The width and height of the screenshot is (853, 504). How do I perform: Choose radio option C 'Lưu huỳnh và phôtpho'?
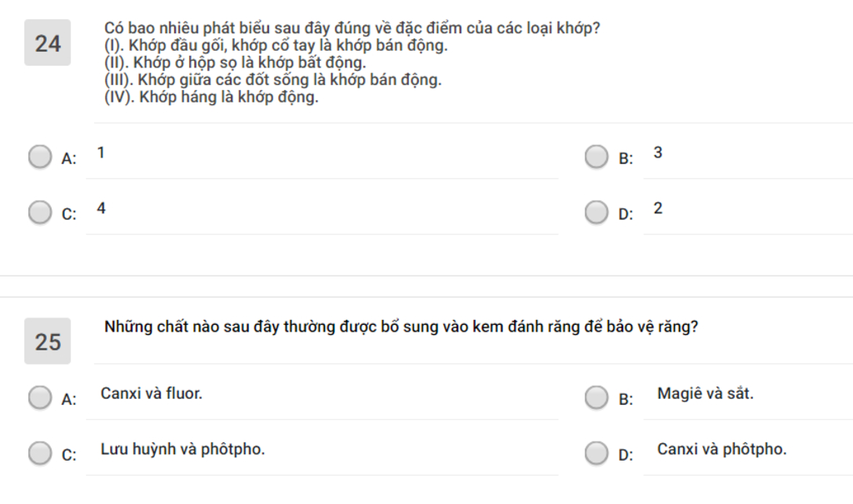[x=40, y=453]
